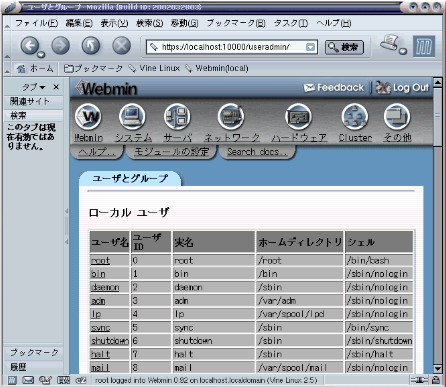446x387 pixels.
Task: Open the URL history dropdown arrow
Action: coord(310,47)
